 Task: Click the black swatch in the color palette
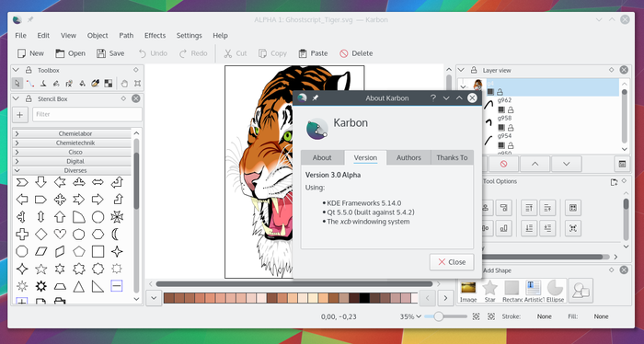(364, 298)
